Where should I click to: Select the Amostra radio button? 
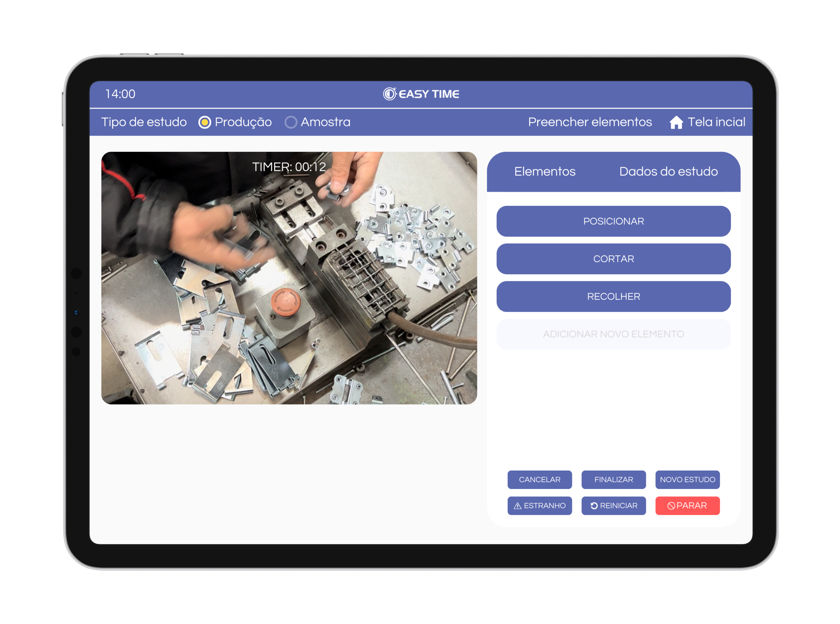tap(291, 122)
